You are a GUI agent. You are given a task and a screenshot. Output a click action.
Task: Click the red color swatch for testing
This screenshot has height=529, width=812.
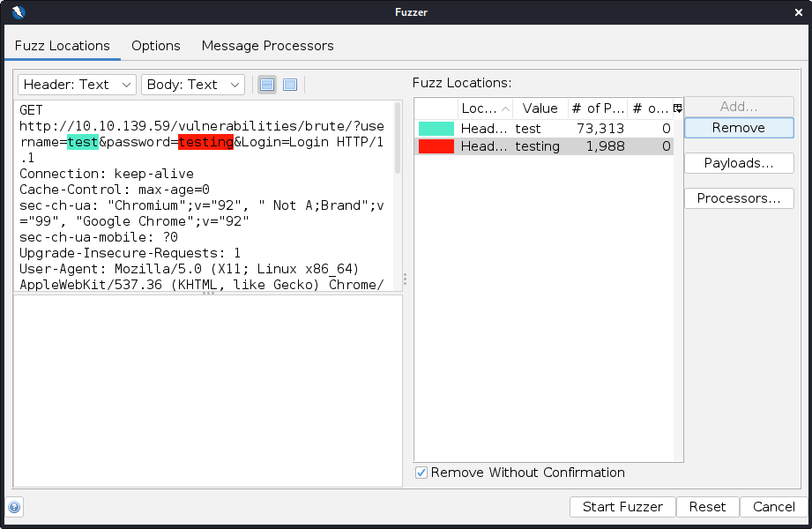[x=436, y=146]
